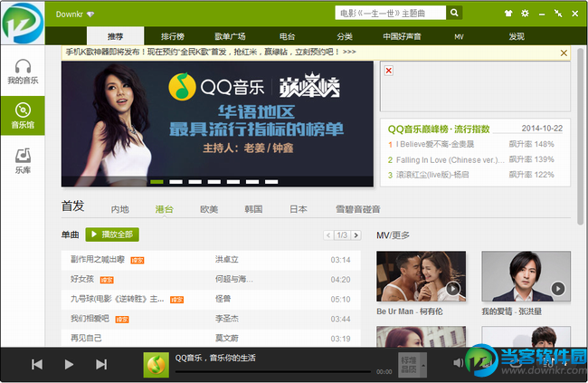Select song 九号球 row
Image resolution: width=588 pixels, height=383 pixels.
click(211, 300)
